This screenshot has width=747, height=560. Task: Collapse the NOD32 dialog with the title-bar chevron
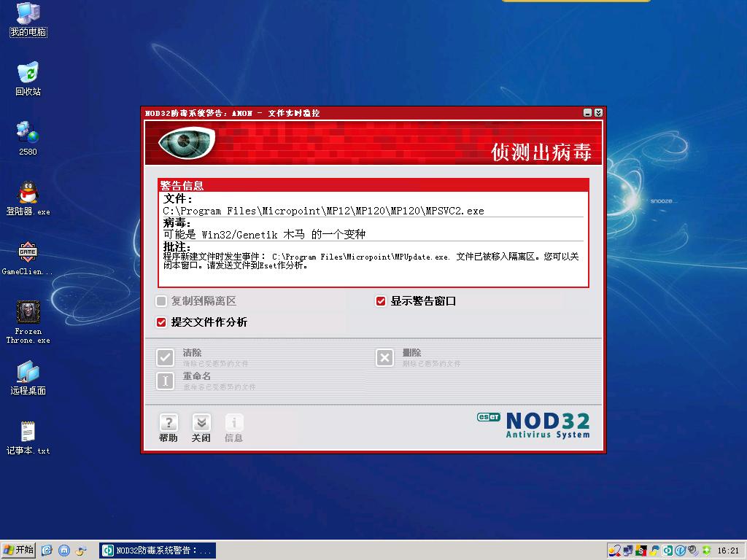598,113
